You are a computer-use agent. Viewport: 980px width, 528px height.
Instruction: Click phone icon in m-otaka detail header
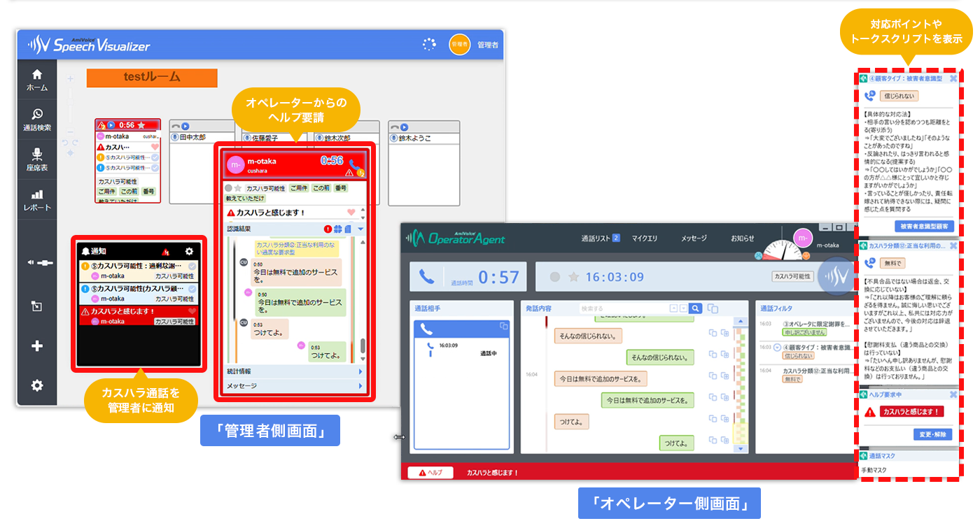[356, 166]
